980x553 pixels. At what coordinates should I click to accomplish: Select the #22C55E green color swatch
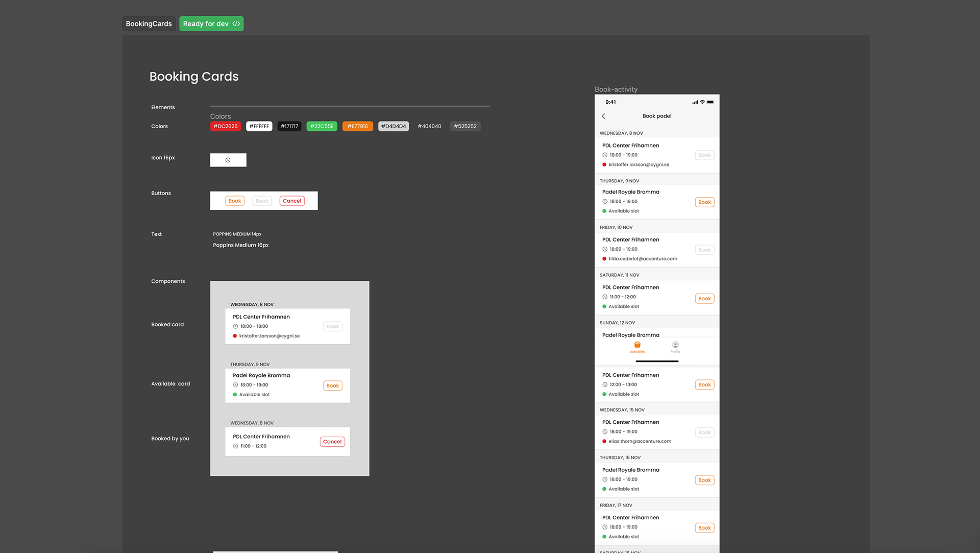pos(322,127)
